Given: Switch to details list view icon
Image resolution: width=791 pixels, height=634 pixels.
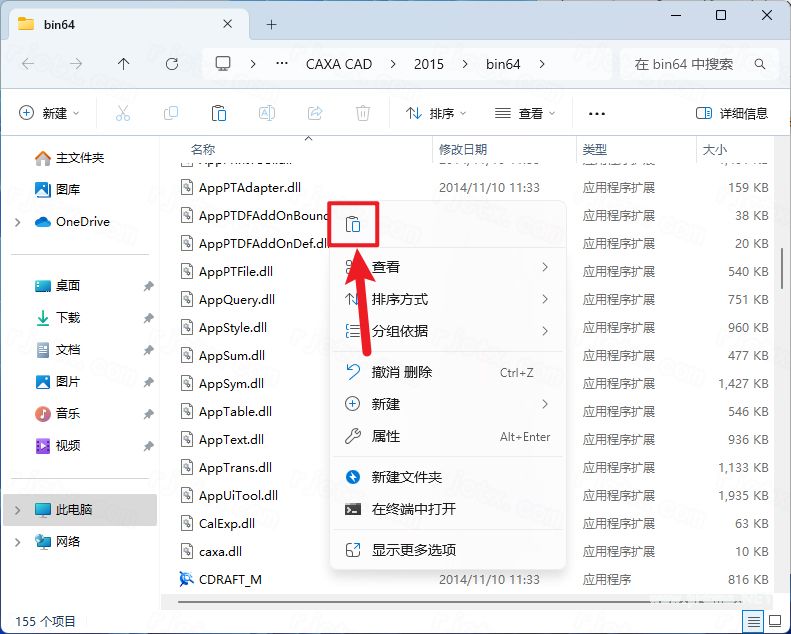Looking at the screenshot, I should [x=754, y=621].
